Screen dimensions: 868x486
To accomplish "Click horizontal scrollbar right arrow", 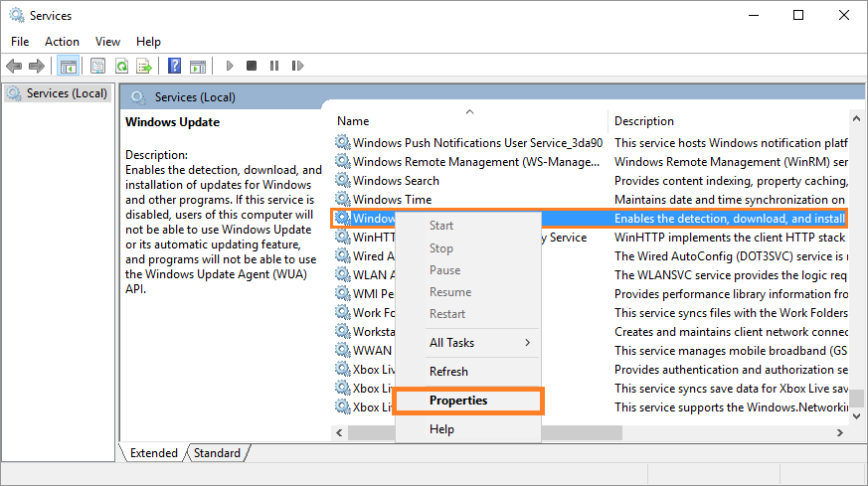I will [x=840, y=433].
